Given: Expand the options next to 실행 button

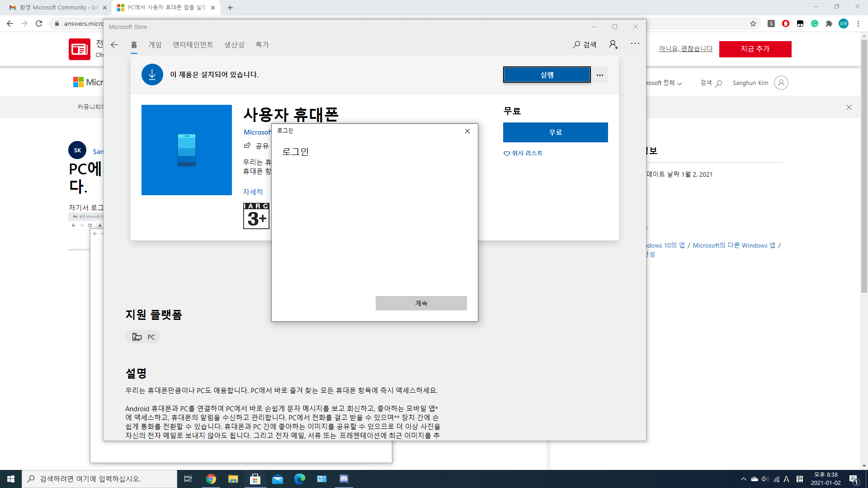Looking at the screenshot, I should (600, 75).
